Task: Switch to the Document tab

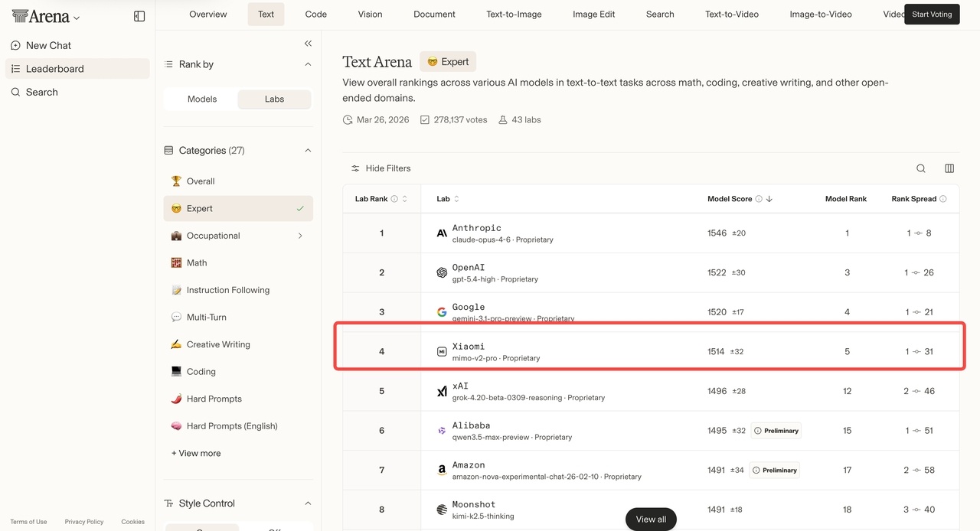Action: point(434,15)
